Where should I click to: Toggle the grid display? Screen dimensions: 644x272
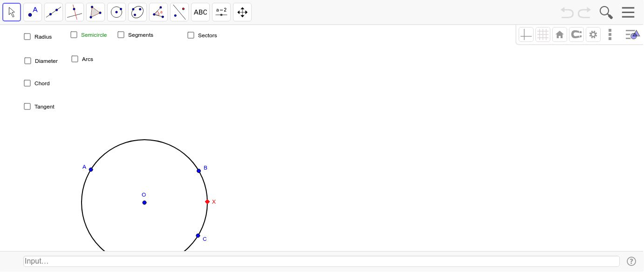click(543, 34)
